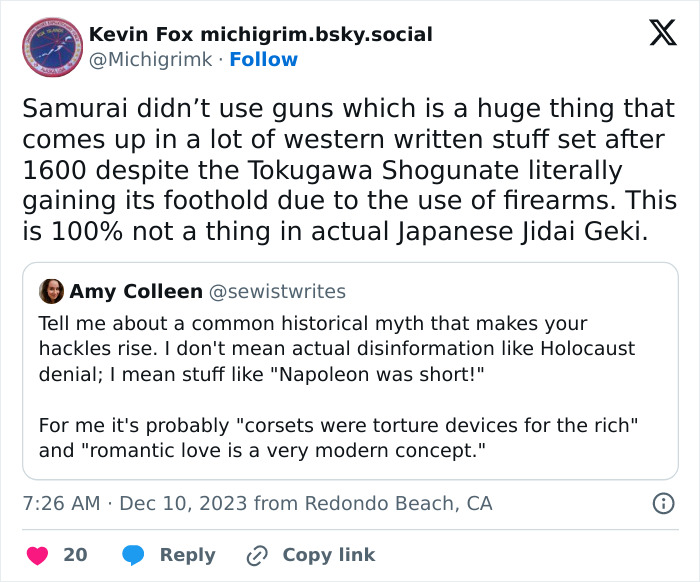Click the like count "20"

(x=75, y=554)
